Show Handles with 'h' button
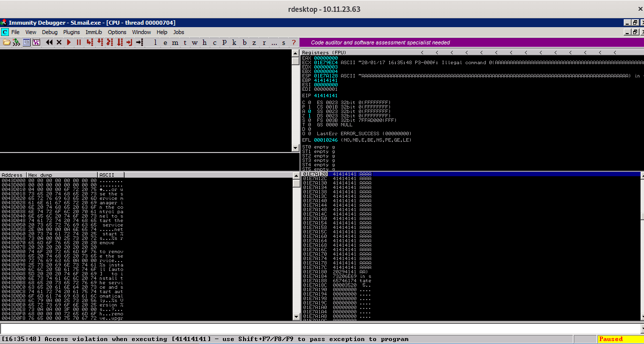Viewport: 644px width, 344px height. tap(205, 42)
